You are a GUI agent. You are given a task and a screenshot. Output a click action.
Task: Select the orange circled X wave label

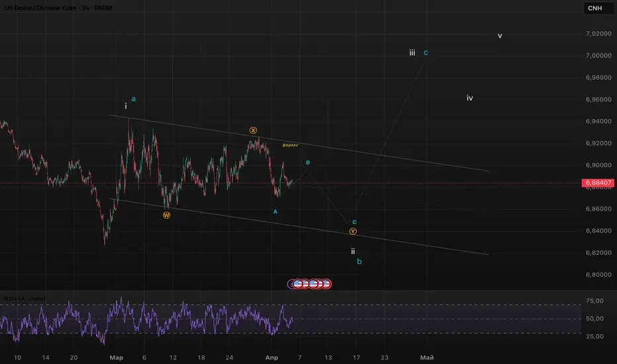253,130
